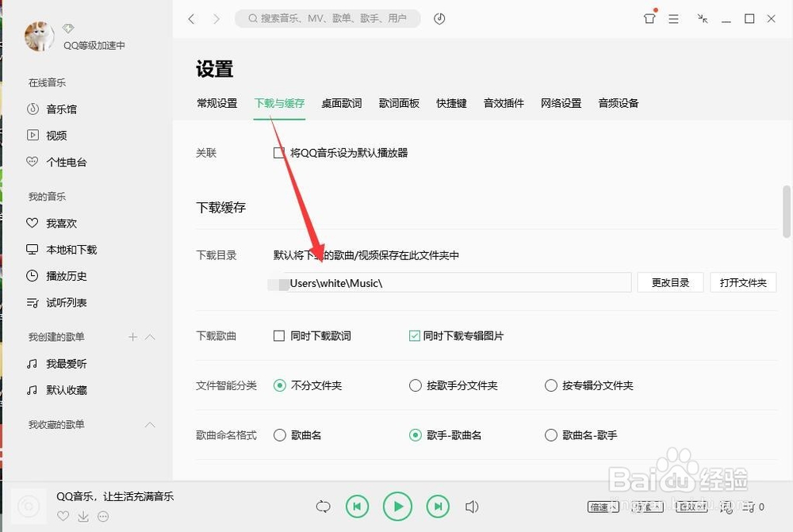Open the skin/theme icon in title bar

[x=649, y=17]
